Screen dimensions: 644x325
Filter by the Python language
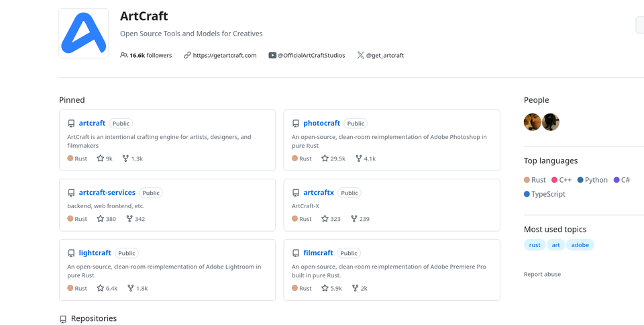point(592,179)
